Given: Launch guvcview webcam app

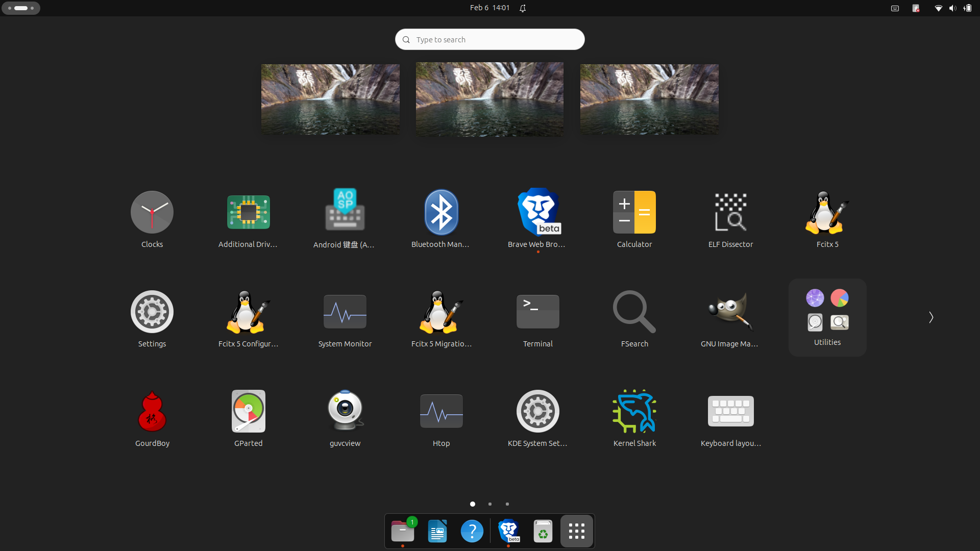Looking at the screenshot, I should [345, 418].
